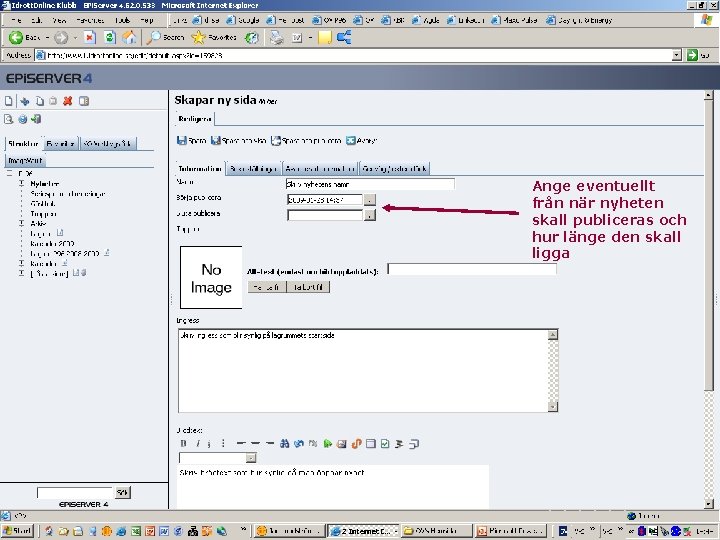Click the Ingress text area
Viewport: 720px width, 540px height.
click(x=363, y=370)
